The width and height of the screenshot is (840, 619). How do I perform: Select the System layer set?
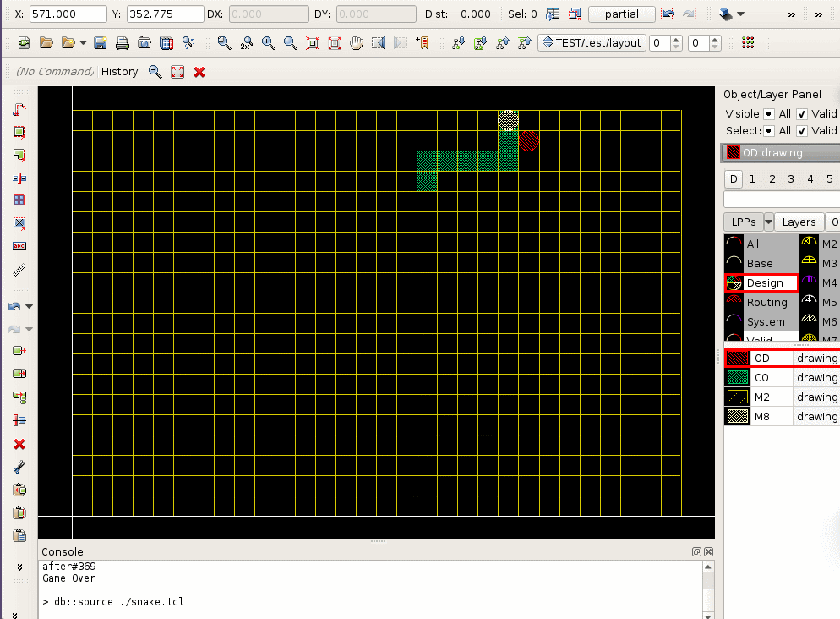761,321
